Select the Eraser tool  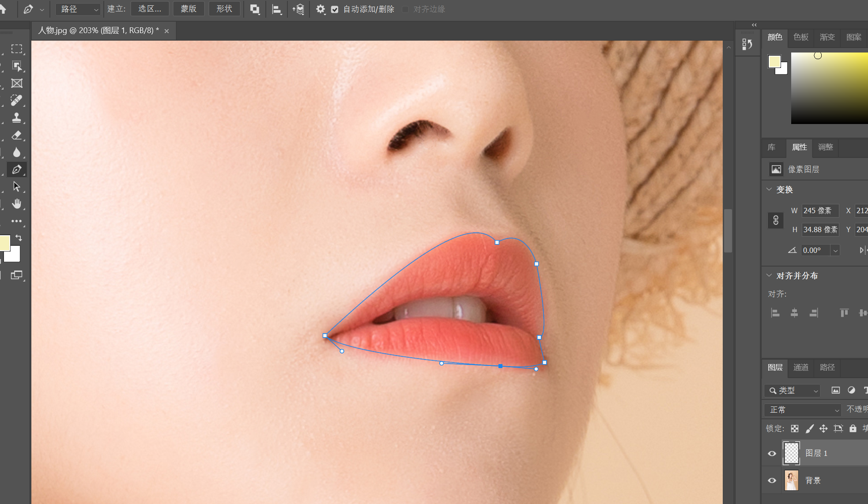tap(17, 135)
